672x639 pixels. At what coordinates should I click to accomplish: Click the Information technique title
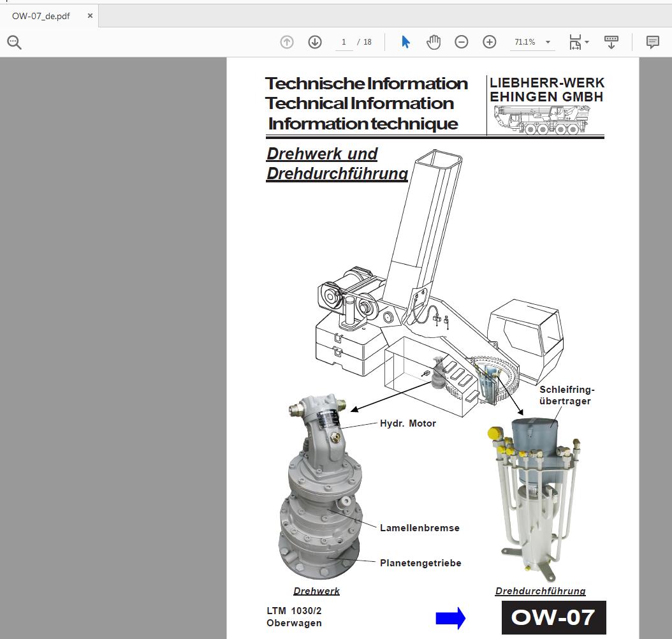363,124
